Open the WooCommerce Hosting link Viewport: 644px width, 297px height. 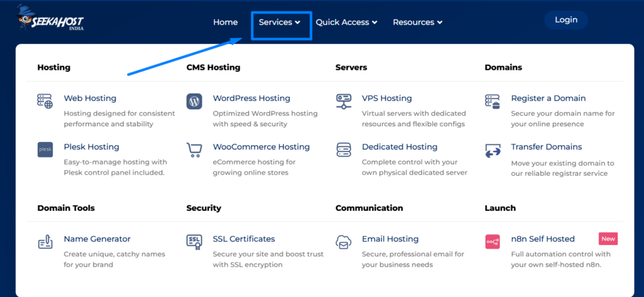[x=261, y=147]
